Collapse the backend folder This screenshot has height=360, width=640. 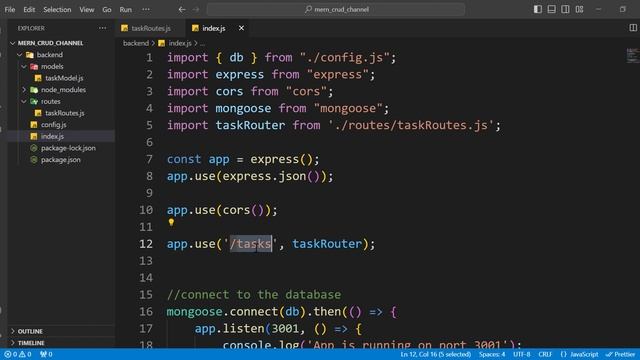coord(50,55)
